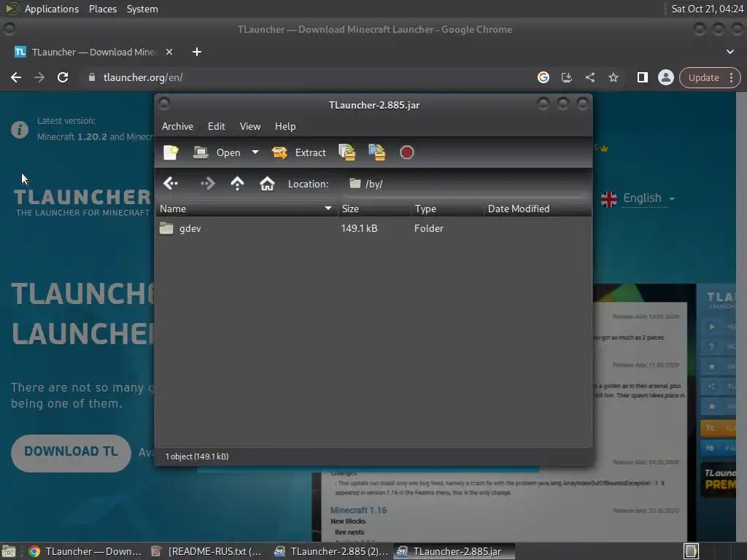Sort the list by Size column

pyautogui.click(x=374, y=209)
